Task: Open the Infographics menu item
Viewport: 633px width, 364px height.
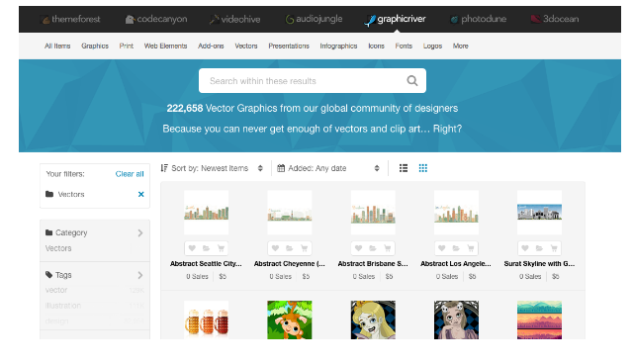Action: 338,46
